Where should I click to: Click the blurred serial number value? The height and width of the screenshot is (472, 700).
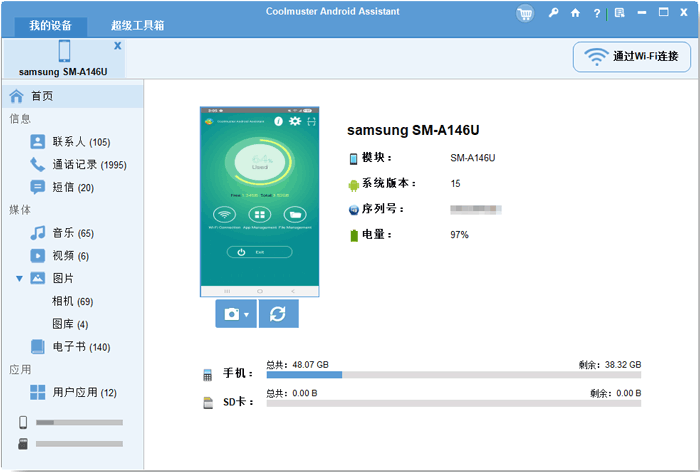click(475, 209)
